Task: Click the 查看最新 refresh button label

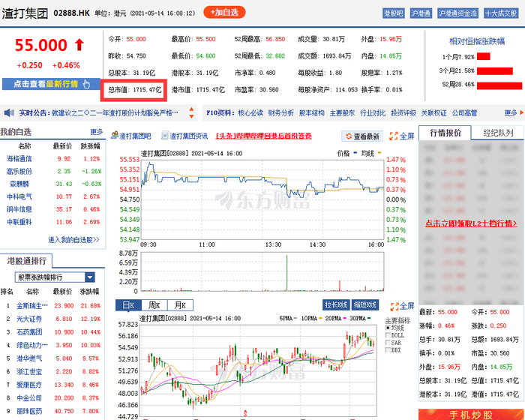Action: pos(366,136)
